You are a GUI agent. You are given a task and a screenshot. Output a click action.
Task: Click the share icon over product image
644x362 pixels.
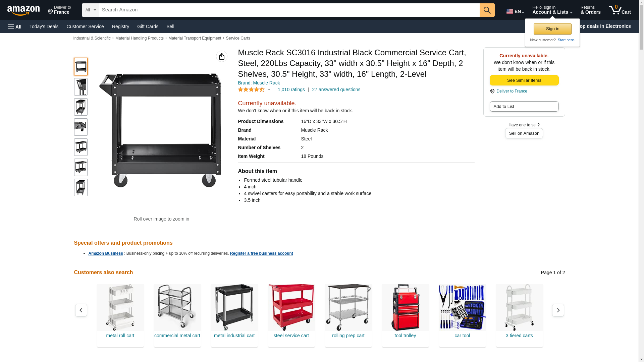click(222, 56)
